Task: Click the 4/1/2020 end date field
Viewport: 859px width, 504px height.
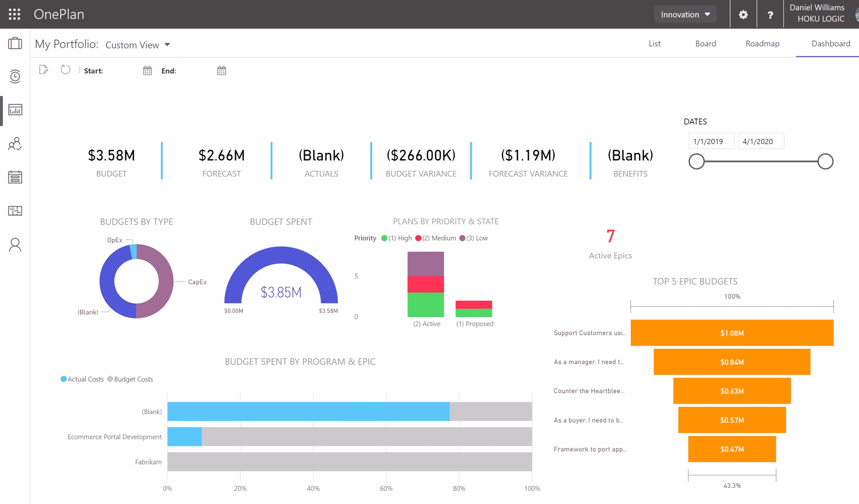Action: point(761,141)
